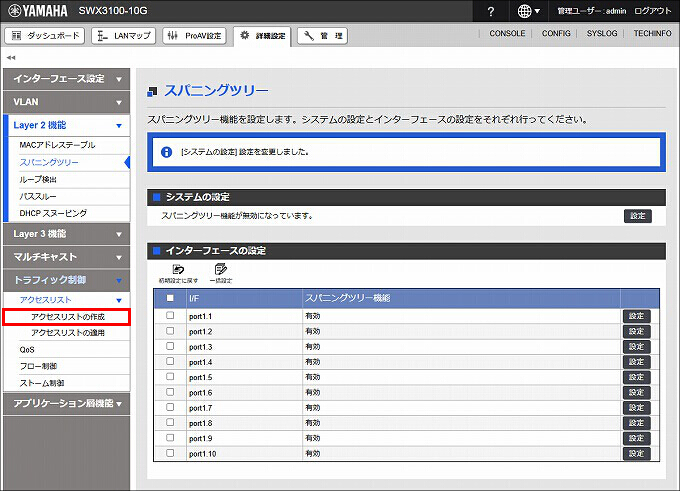Click the help question mark icon
The width and height of the screenshot is (680, 491).
coord(490,11)
